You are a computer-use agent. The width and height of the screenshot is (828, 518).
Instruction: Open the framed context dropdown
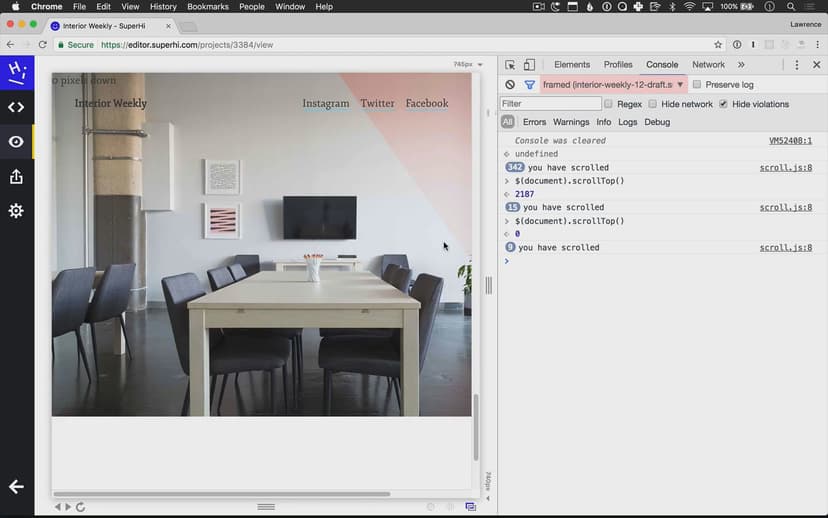(x=613, y=85)
